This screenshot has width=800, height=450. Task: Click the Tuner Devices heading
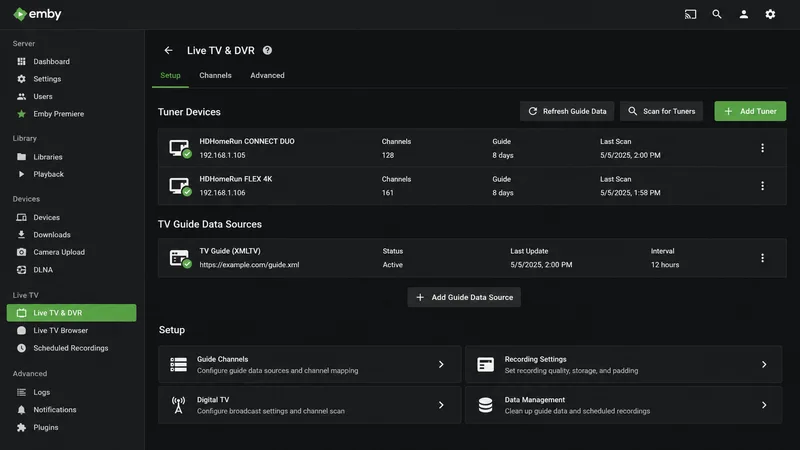[x=189, y=112]
